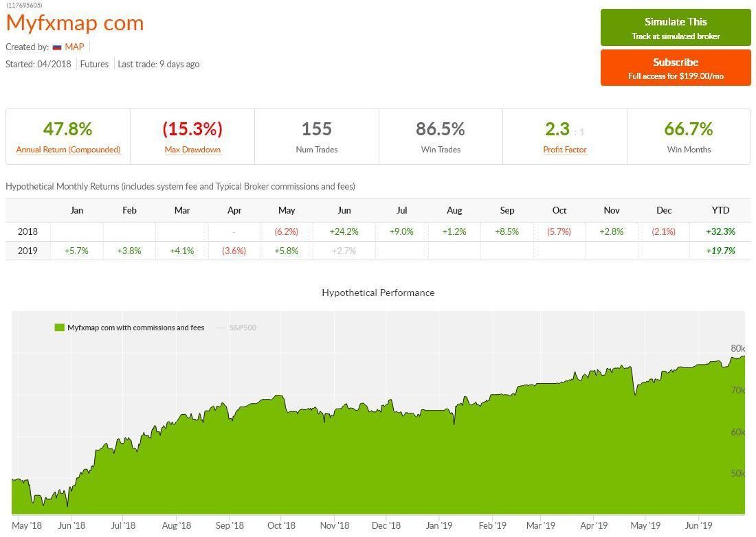Click the 2.3 profit factor value
This screenshot has width=756, height=537.
pyautogui.click(x=557, y=129)
